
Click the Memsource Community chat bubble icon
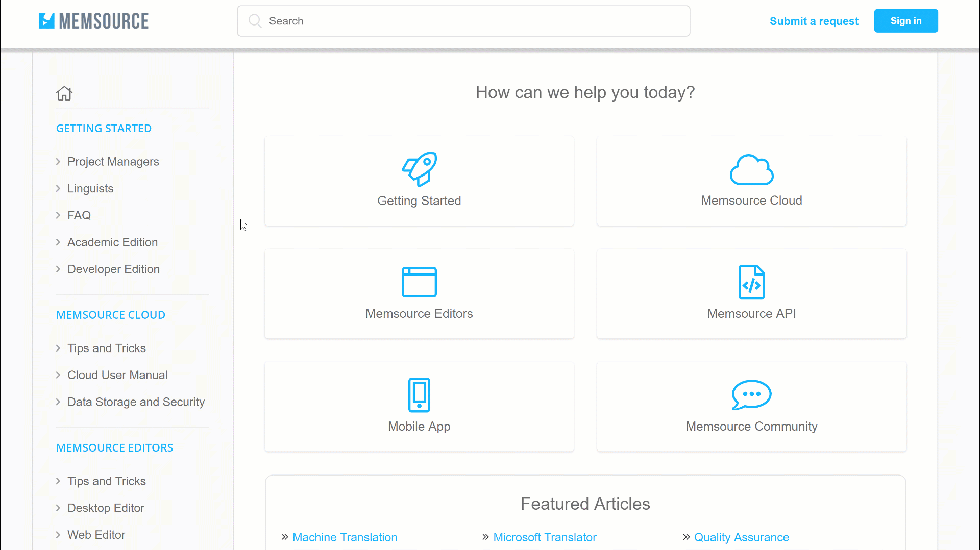[x=751, y=395]
